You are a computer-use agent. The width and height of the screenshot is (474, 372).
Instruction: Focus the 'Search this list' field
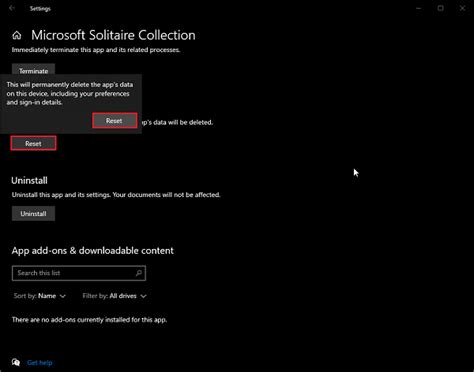coord(79,273)
